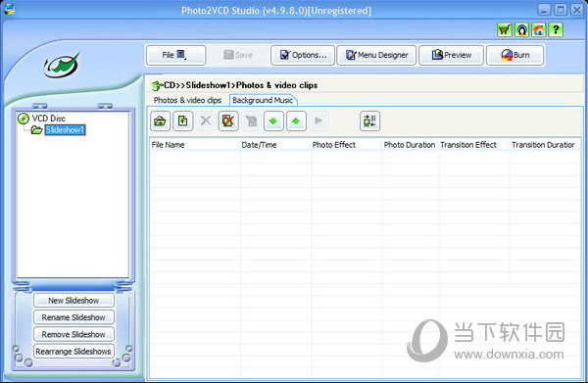
Task: Click the add blank slide icon
Action: [x=183, y=121]
